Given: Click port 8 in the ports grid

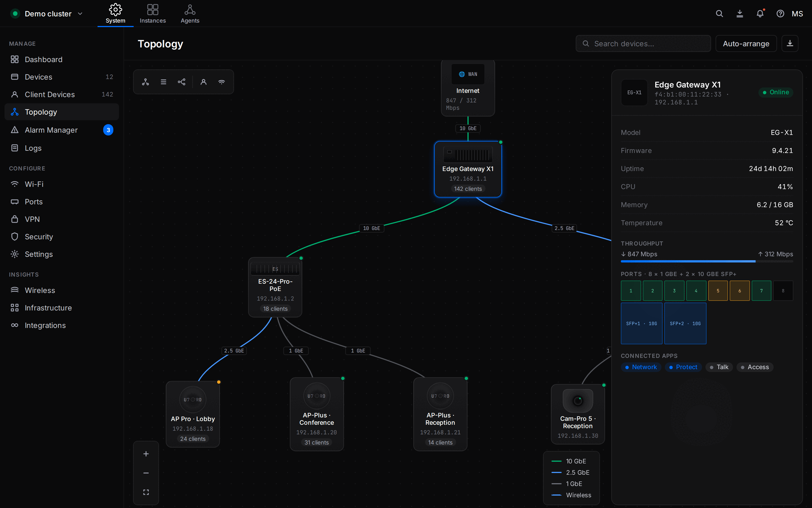Looking at the screenshot, I should coord(783,291).
